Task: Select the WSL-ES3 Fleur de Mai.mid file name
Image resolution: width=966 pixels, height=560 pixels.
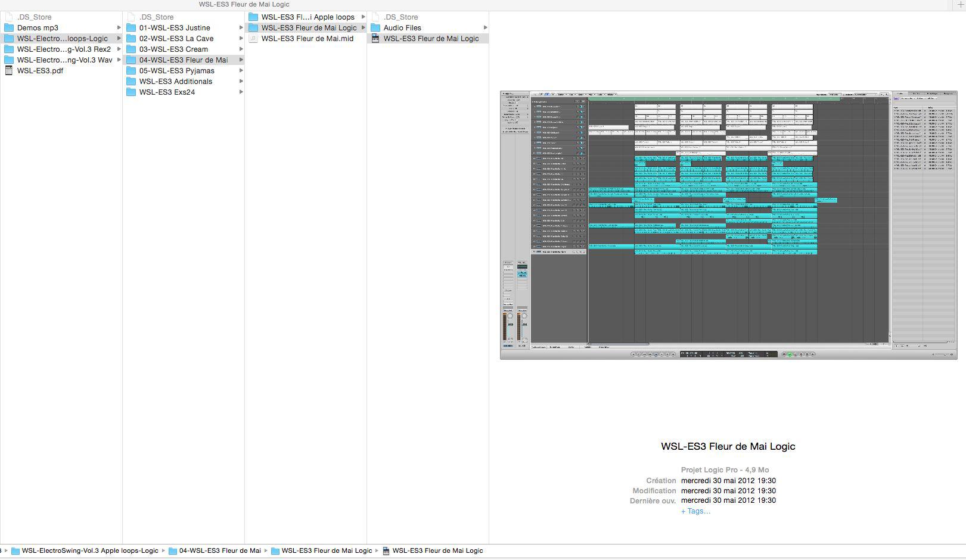Action: (307, 39)
